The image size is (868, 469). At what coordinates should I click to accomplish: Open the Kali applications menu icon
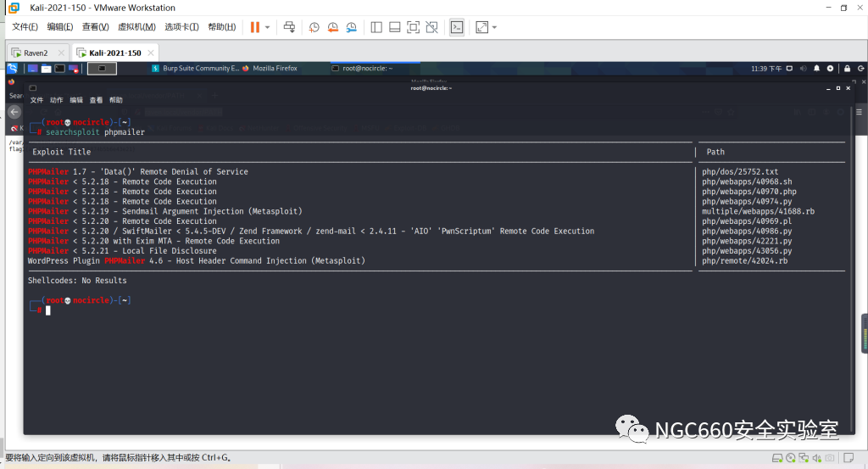tap(12, 68)
